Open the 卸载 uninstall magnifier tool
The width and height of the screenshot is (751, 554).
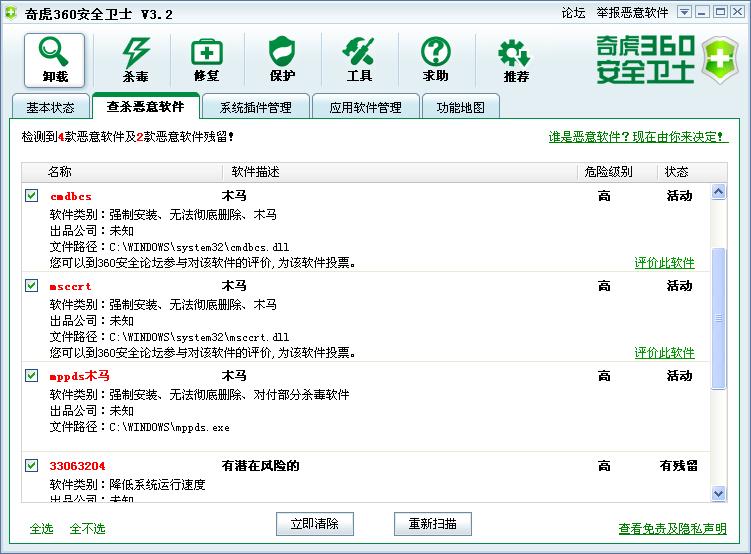(55, 60)
